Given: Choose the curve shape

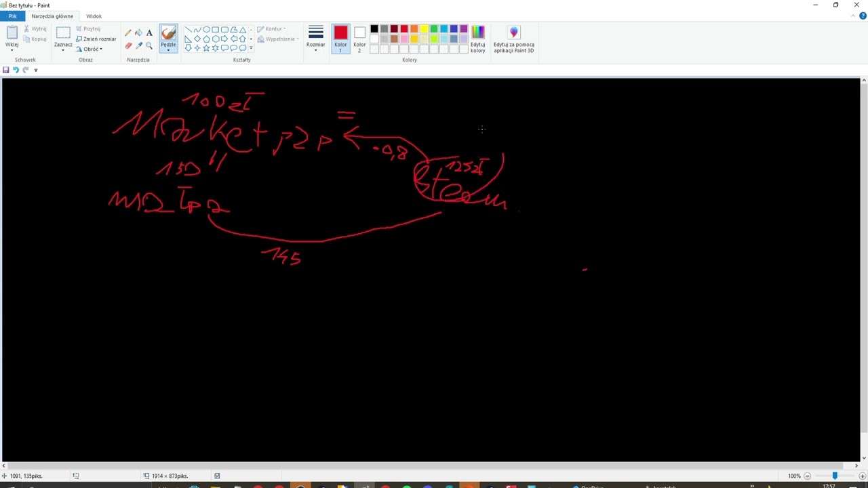Looking at the screenshot, I should click(x=197, y=30).
